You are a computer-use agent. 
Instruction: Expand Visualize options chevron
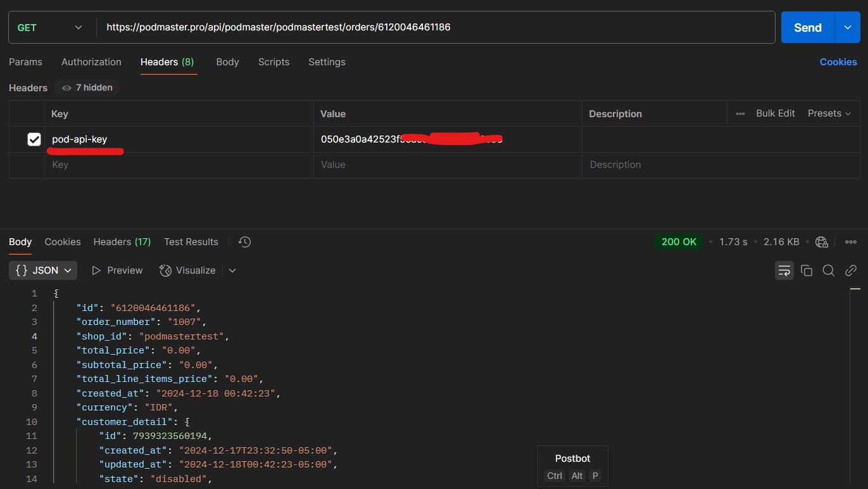232,270
